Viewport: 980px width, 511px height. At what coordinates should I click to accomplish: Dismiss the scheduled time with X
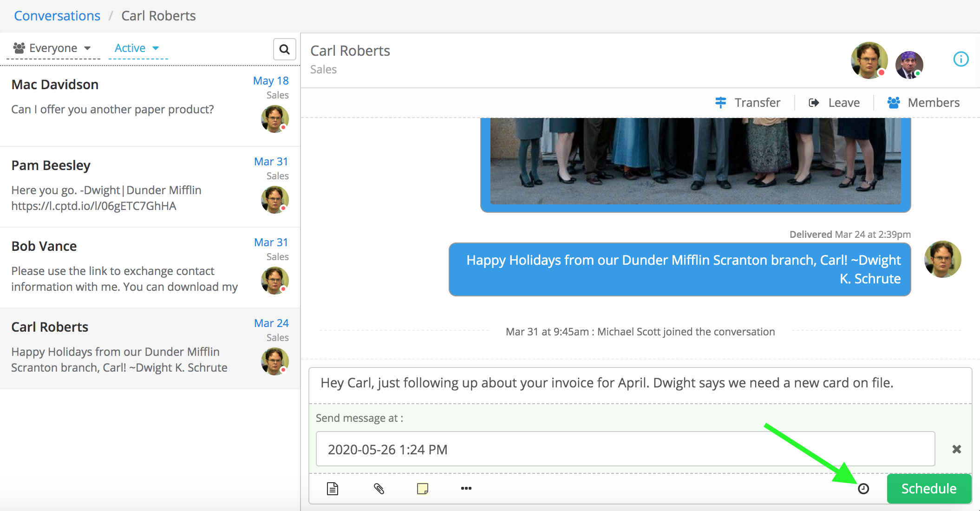956,449
